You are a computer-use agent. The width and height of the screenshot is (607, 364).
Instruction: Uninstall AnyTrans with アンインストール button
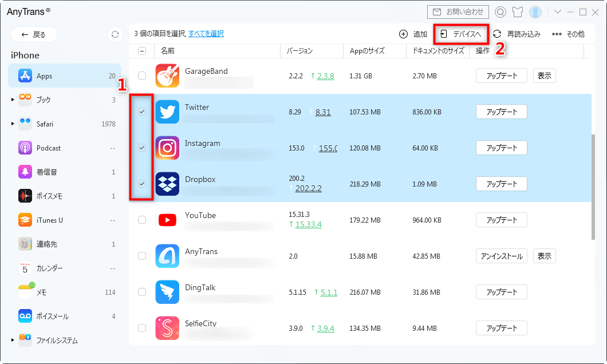click(501, 256)
